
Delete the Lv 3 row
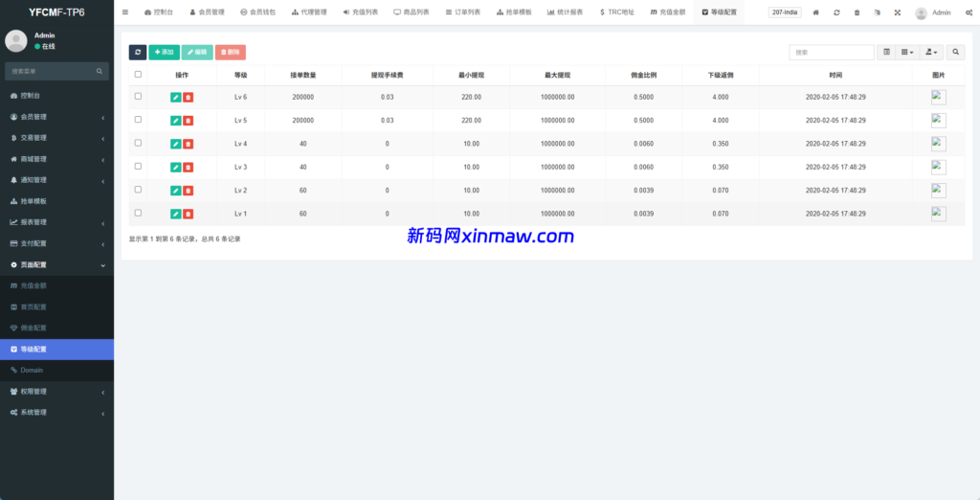tap(189, 167)
